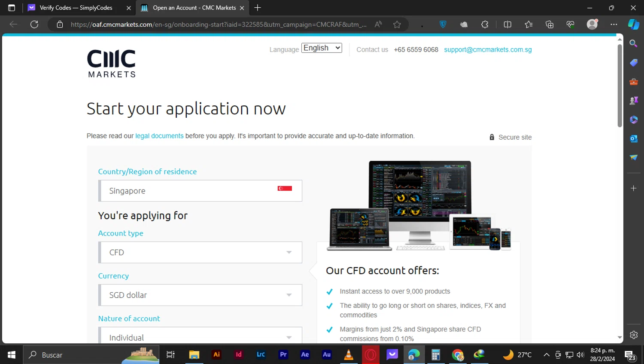Image resolution: width=644 pixels, height=364 pixels.
Task: Open sidebar Outlook icon
Action: 633,138
